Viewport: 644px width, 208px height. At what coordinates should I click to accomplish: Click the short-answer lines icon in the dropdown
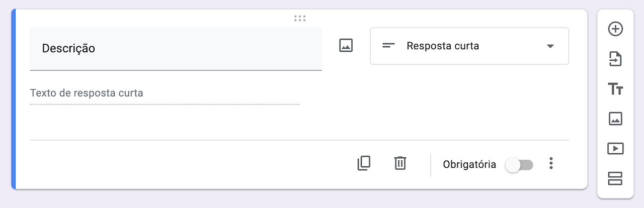tap(388, 46)
